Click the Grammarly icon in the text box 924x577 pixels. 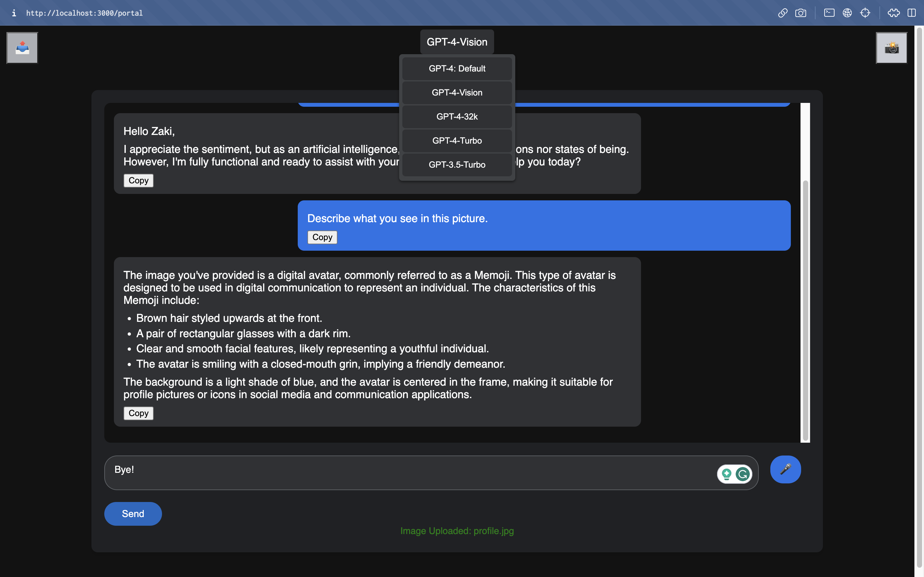click(x=742, y=474)
